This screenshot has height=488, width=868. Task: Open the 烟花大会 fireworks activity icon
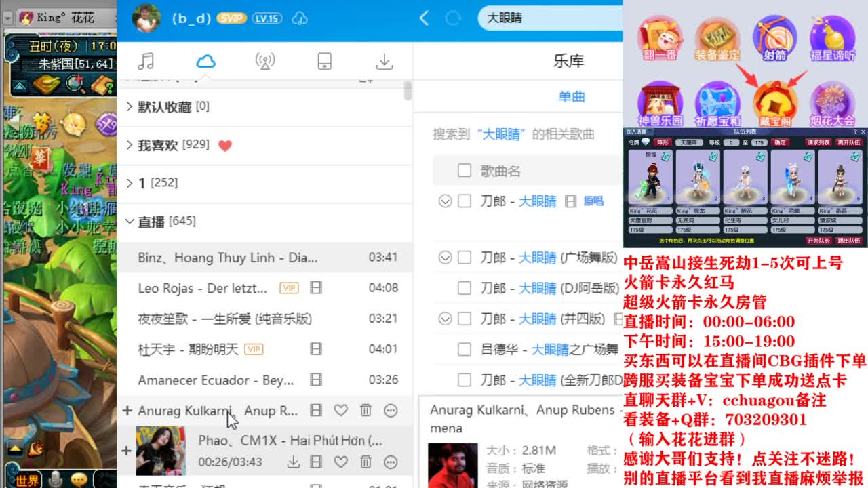(x=833, y=104)
